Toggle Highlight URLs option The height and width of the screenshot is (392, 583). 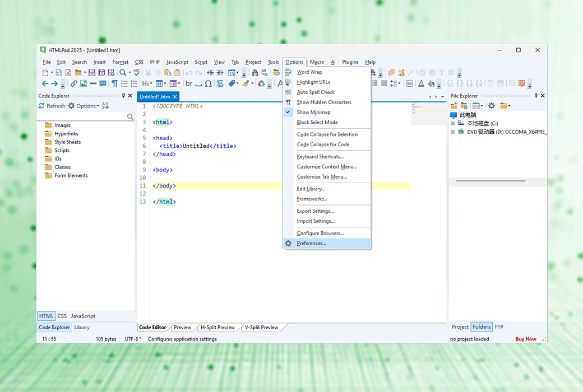[x=327, y=82]
